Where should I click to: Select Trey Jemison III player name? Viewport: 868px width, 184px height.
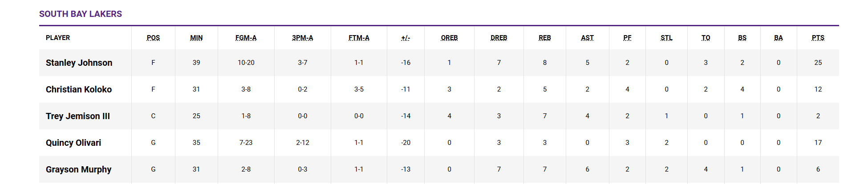pos(78,116)
